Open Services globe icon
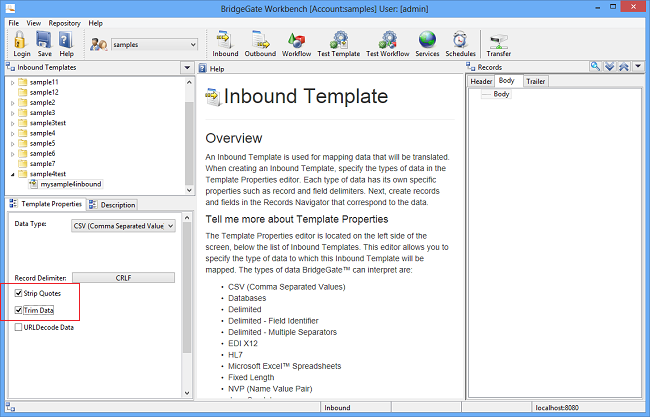This screenshot has height=417, width=650. (427, 40)
